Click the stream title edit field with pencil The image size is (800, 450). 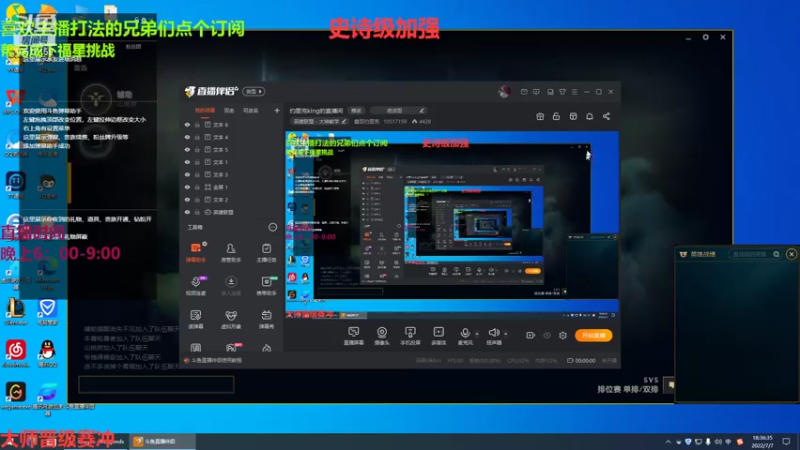click(x=398, y=111)
